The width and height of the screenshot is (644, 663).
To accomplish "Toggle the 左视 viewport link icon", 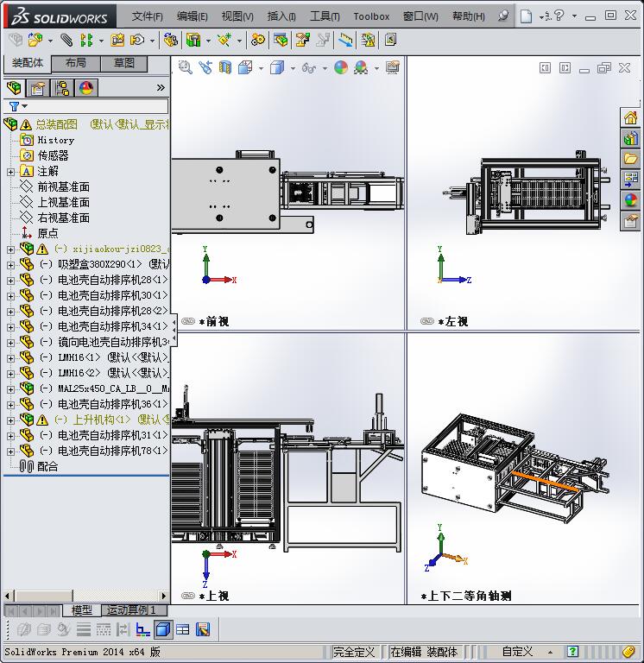I will coord(427,321).
